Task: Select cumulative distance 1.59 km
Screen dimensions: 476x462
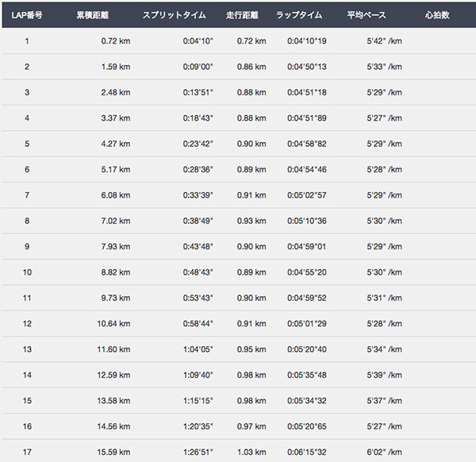Action: coord(116,67)
